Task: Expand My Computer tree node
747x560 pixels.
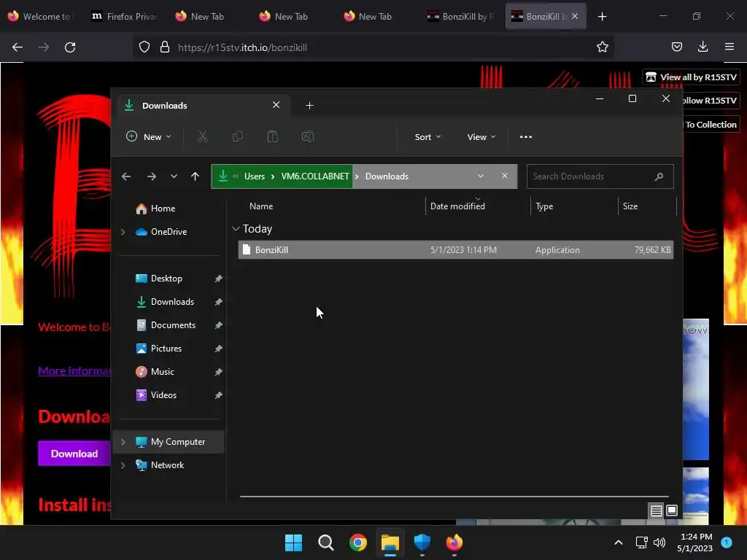Action: pos(123,442)
